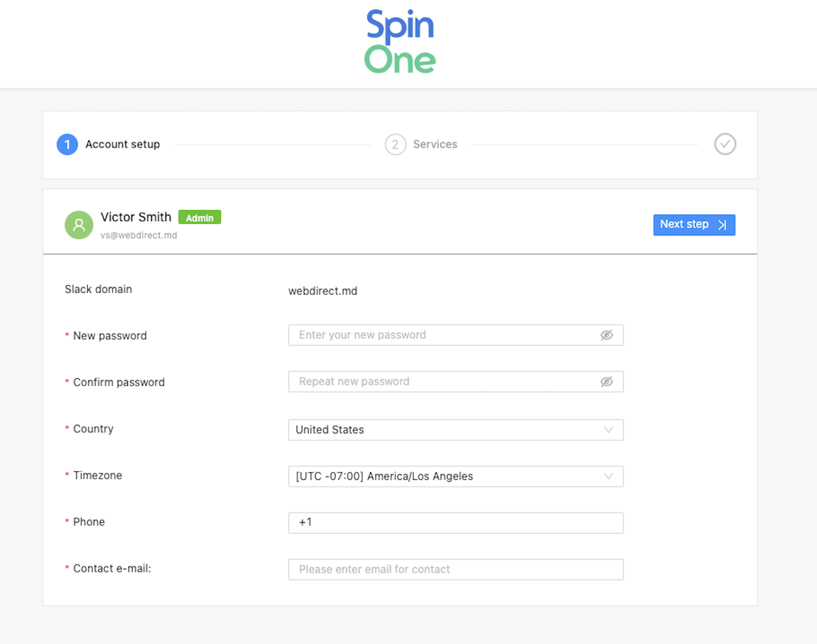Click the Contact e-mail input field
Image resolution: width=817 pixels, height=644 pixels.
click(x=456, y=569)
